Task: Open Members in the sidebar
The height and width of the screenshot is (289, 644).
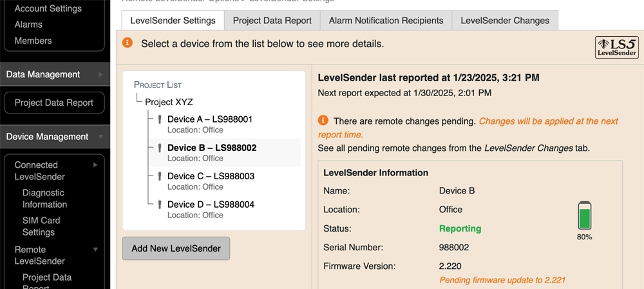Action: click(33, 41)
